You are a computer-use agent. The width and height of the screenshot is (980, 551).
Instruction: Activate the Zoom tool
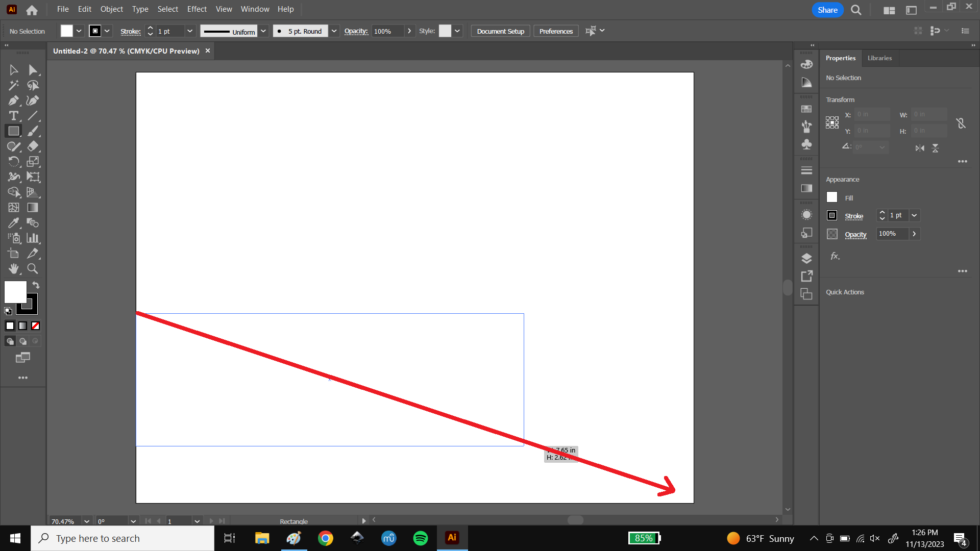tap(33, 269)
